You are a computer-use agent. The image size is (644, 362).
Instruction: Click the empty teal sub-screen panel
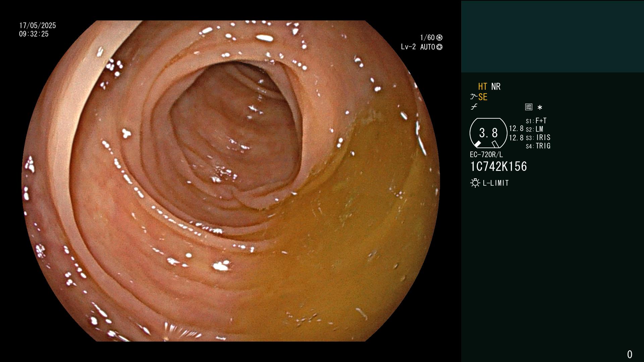pos(552,36)
